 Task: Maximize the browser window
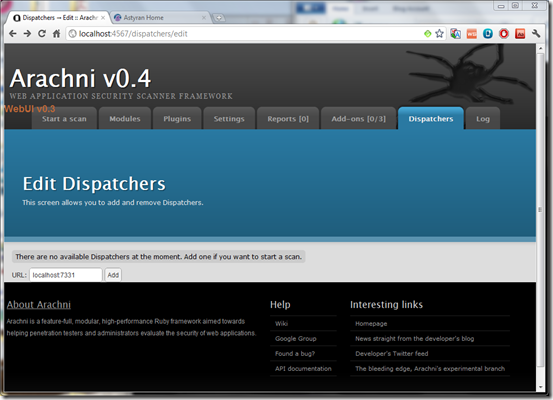[x=515, y=6]
